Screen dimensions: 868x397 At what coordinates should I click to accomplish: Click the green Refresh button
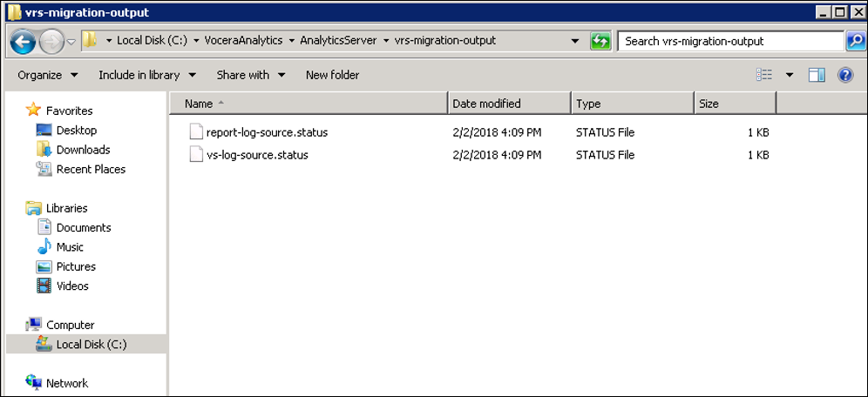point(600,41)
